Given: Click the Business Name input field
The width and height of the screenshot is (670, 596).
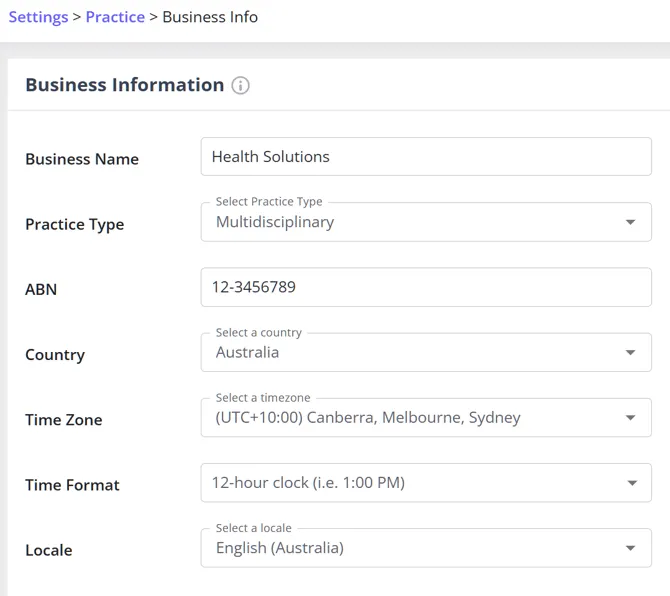Looking at the screenshot, I should 426,156.
